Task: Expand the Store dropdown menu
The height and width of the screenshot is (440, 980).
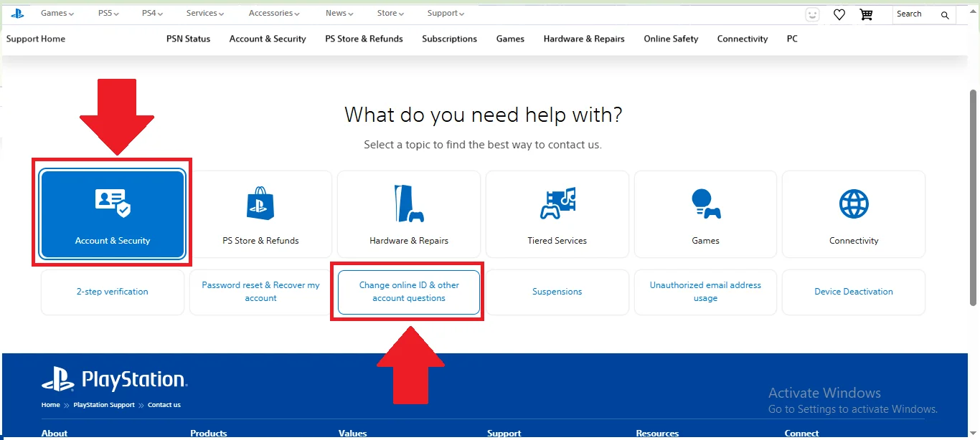Action: pos(390,14)
